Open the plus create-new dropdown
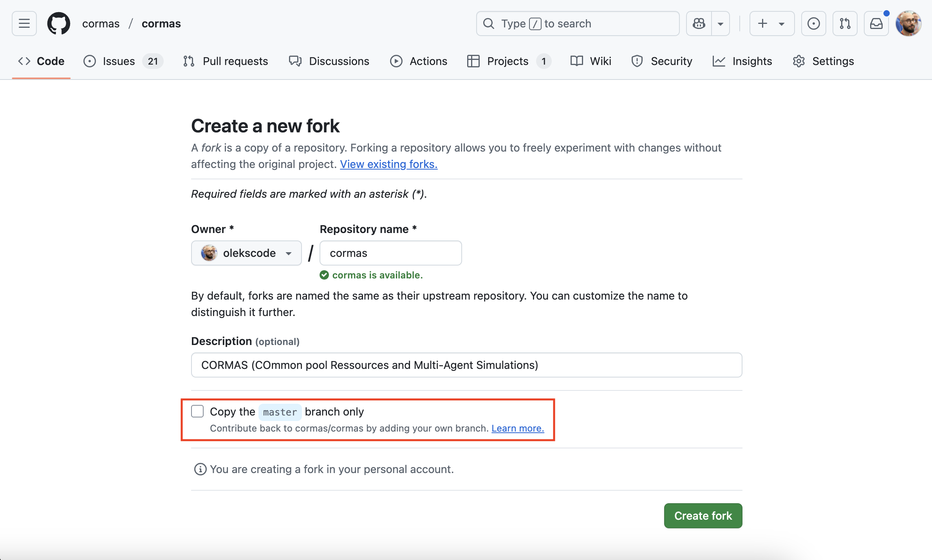 [771, 23]
